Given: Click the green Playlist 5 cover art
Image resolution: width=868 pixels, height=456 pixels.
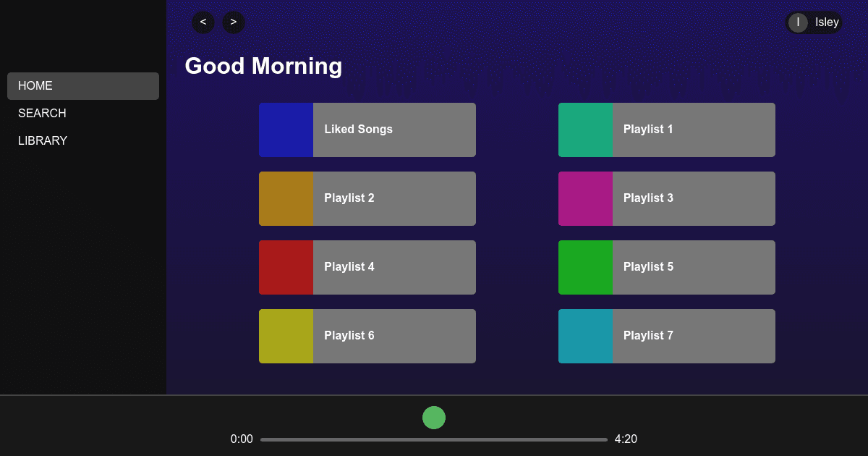Looking at the screenshot, I should (586, 267).
